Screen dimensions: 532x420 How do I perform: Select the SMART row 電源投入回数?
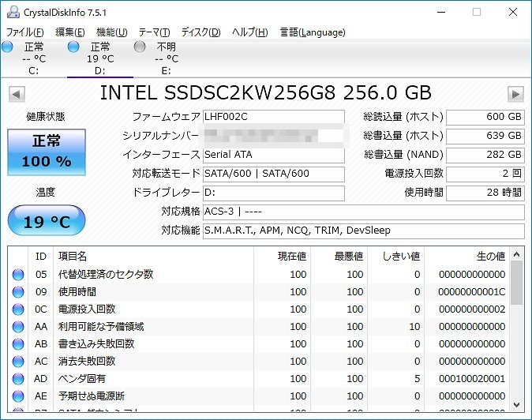[259, 309]
